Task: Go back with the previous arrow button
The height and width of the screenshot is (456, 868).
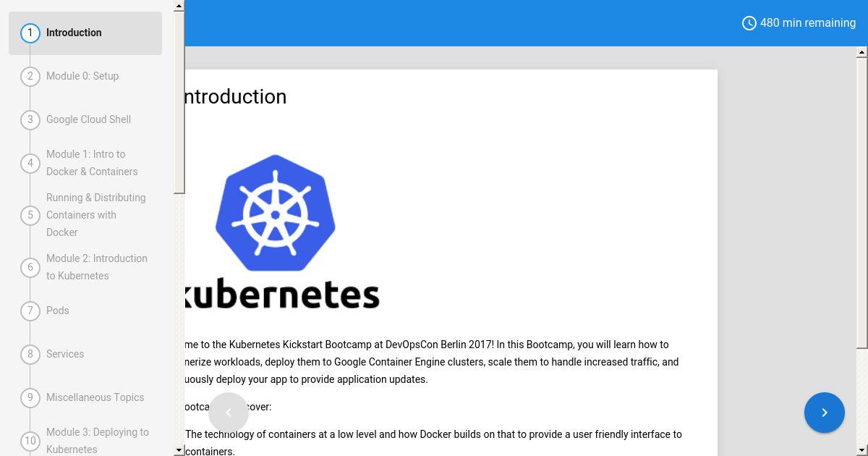Action: coord(229,413)
